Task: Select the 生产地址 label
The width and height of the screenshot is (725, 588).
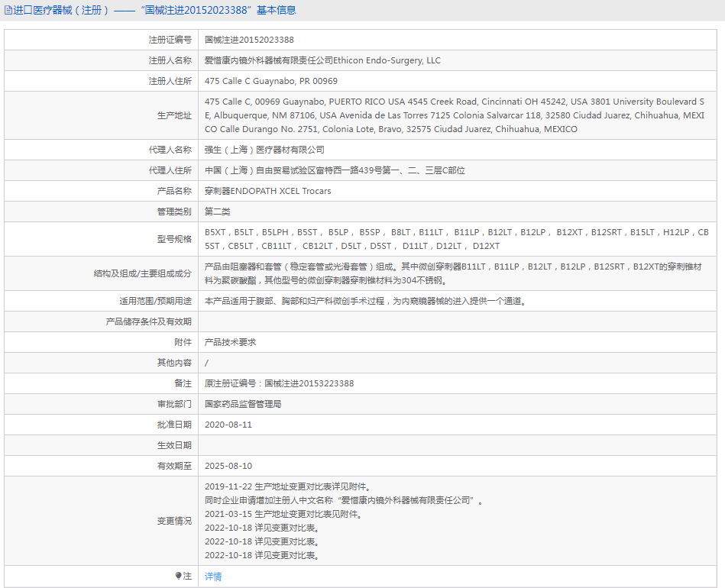Action: pyautogui.click(x=174, y=115)
